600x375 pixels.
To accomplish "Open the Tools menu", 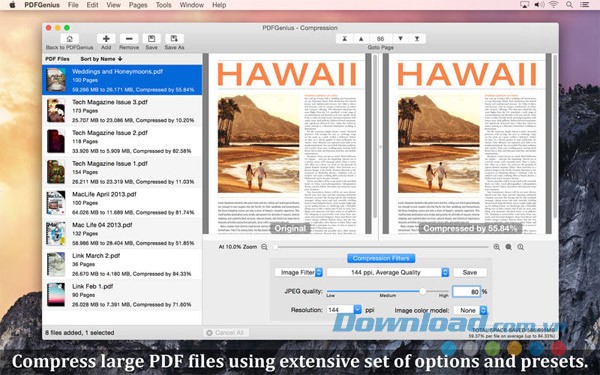I will coord(163,5).
